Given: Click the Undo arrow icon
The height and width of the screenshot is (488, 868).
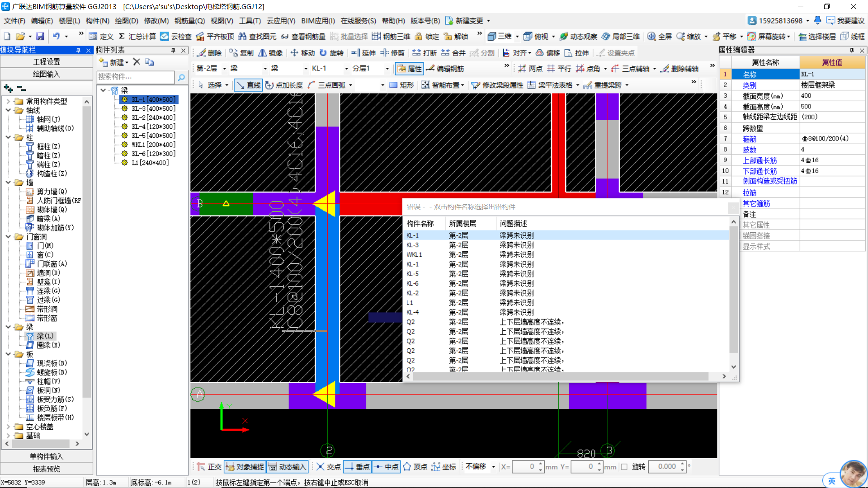Looking at the screenshot, I should pyautogui.click(x=56, y=37).
